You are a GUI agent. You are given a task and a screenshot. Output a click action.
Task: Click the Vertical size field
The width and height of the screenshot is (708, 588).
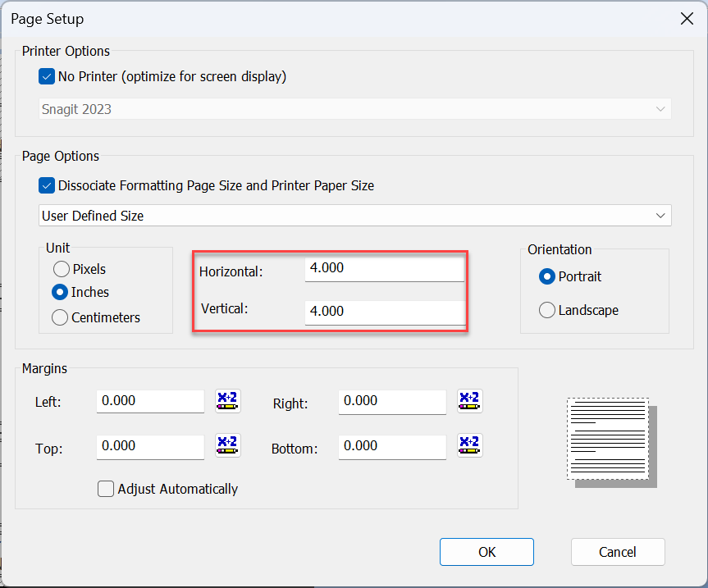(x=384, y=311)
